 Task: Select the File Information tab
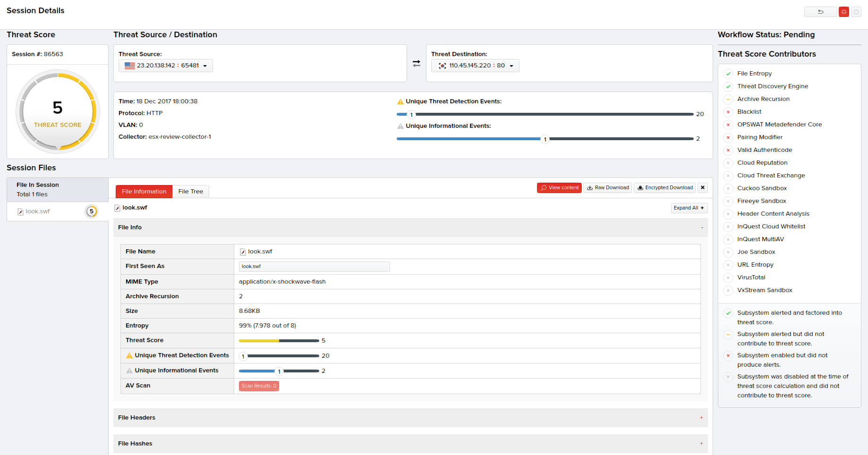[144, 192]
